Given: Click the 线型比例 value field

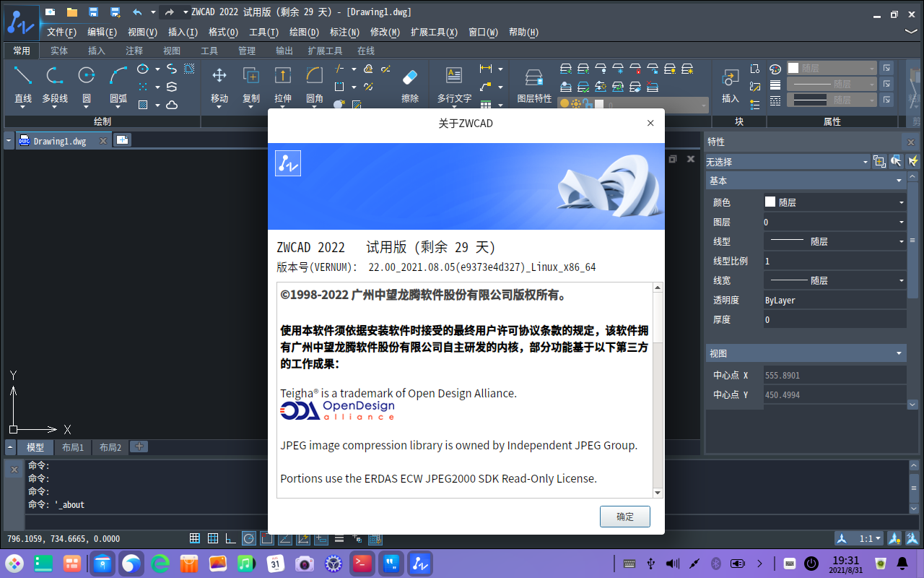Looking at the screenshot, I should point(834,262).
